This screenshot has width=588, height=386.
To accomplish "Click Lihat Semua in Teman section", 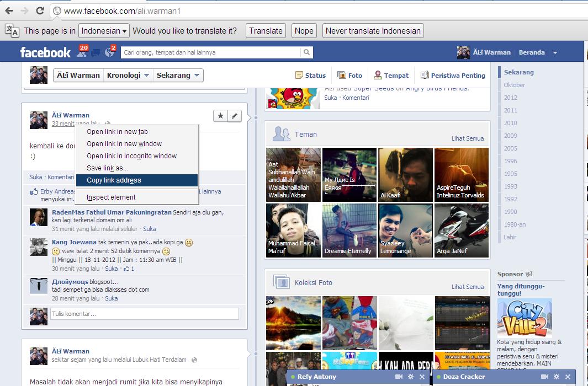I will 467,138.
